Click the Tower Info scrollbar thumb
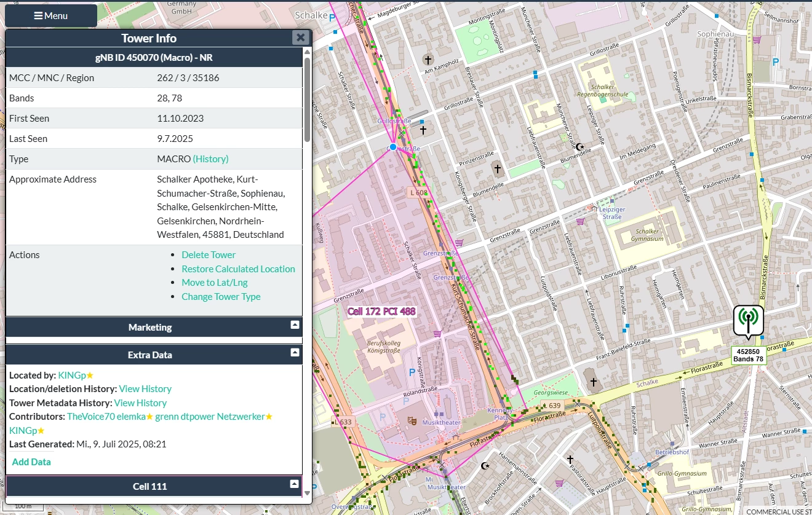 306,98
